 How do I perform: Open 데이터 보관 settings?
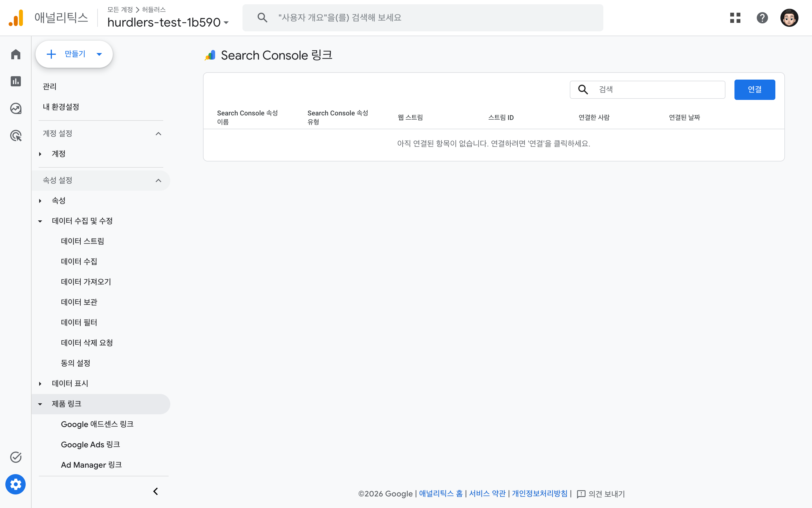pos(79,302)
